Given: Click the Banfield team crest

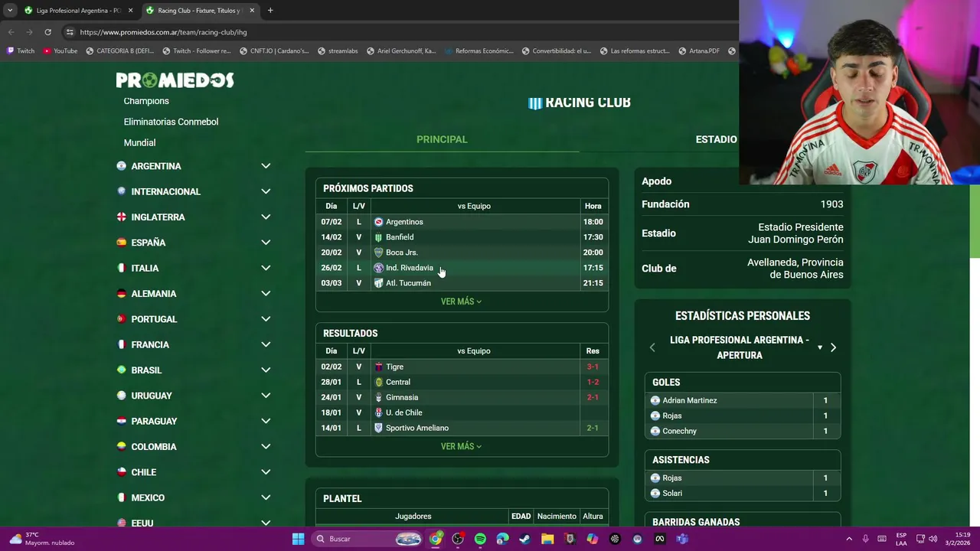Looking at the screenshot, I should click(x=378, y=237).
